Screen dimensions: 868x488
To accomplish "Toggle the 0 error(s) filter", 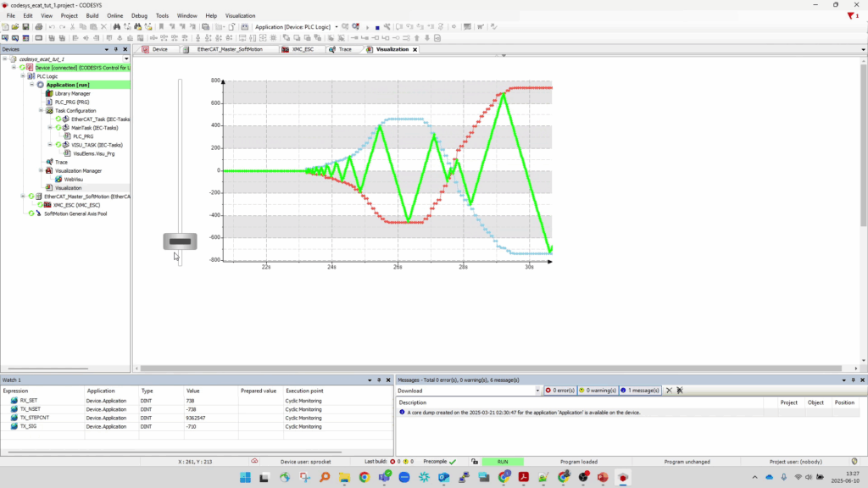I will coord(560,391).
